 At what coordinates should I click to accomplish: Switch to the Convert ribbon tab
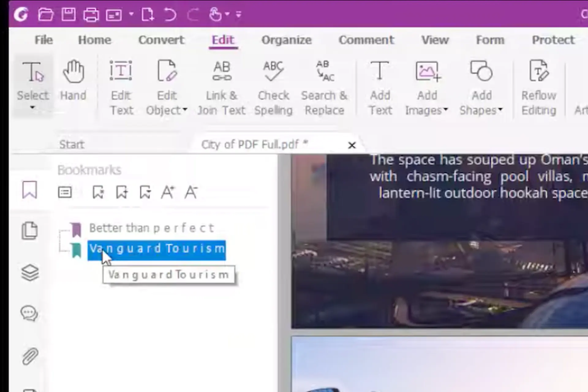[x=161, y=40]
